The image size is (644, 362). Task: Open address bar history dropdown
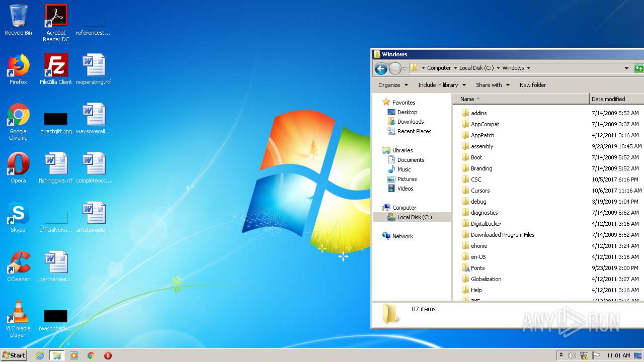626,68
